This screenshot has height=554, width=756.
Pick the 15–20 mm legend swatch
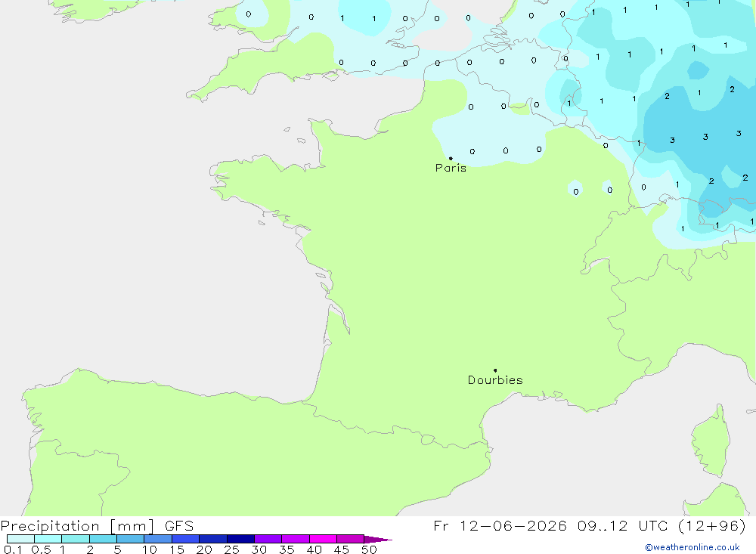(185, 539)
